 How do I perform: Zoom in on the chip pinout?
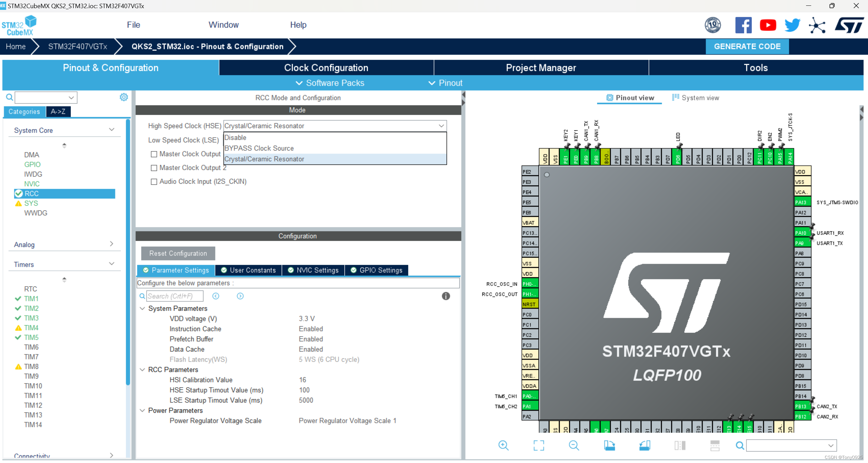[x=503, y=445]
